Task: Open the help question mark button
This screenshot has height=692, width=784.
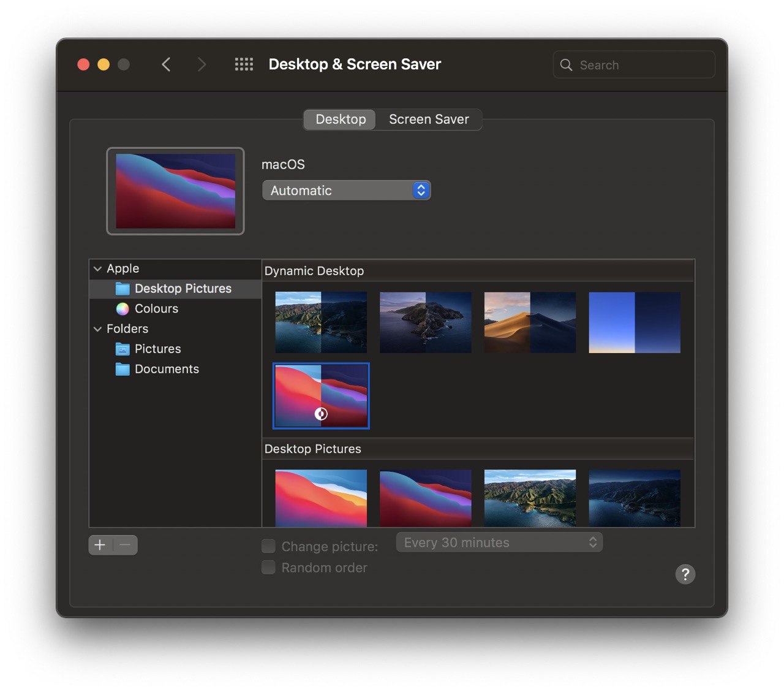Action: 685,574
